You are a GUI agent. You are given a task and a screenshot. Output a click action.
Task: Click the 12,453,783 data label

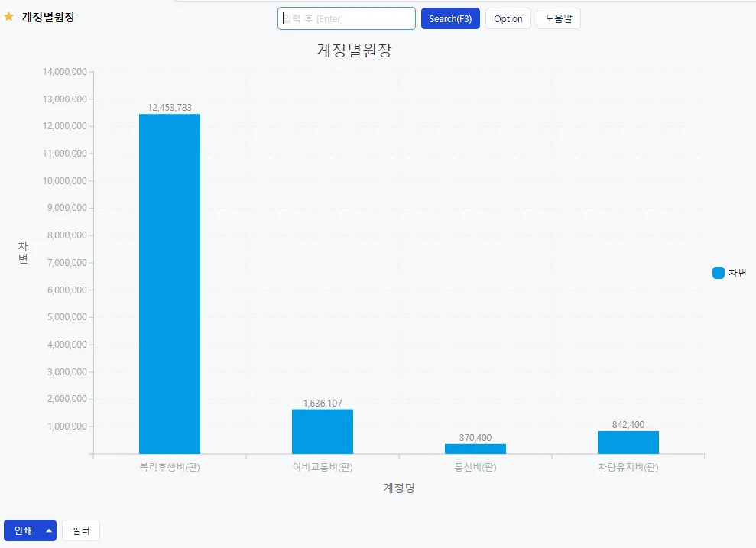tap(170, 108)
